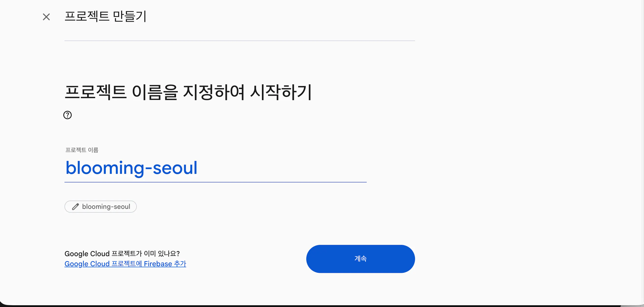Select the blooming-seoul project ID chip

click(100, 206)
